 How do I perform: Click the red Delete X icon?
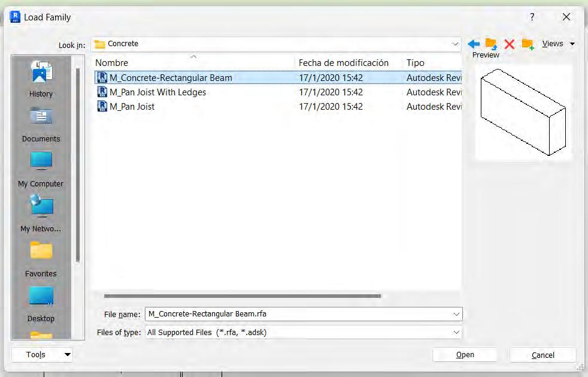pos(509,44)
